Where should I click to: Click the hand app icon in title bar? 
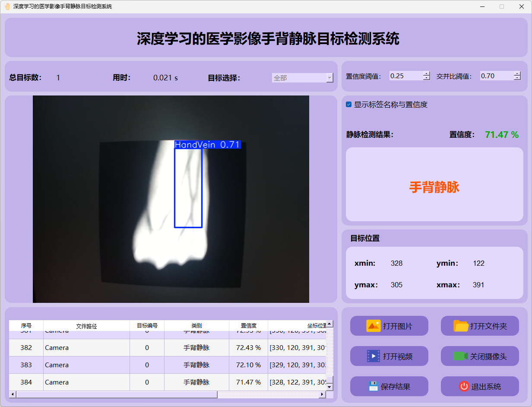point(7,6)
